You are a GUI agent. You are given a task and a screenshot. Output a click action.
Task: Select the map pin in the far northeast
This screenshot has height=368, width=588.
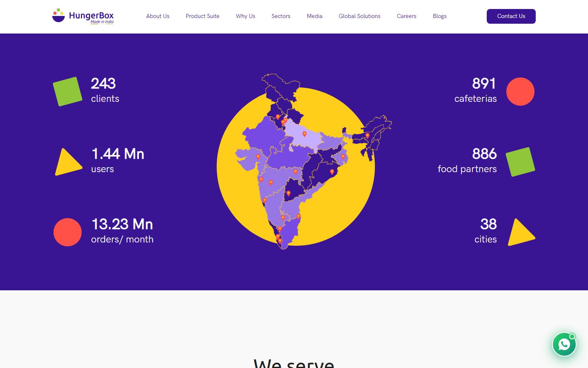367,136
